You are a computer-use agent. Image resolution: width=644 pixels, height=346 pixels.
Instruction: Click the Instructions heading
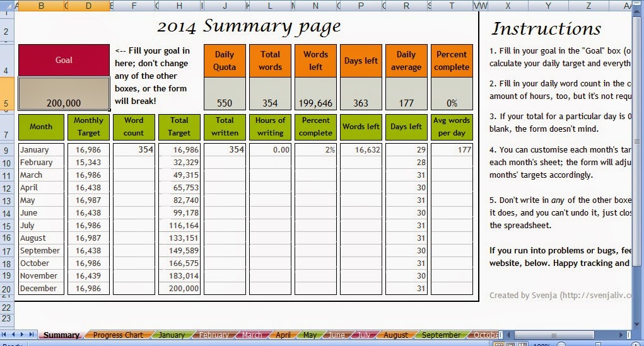click(546, 28)
